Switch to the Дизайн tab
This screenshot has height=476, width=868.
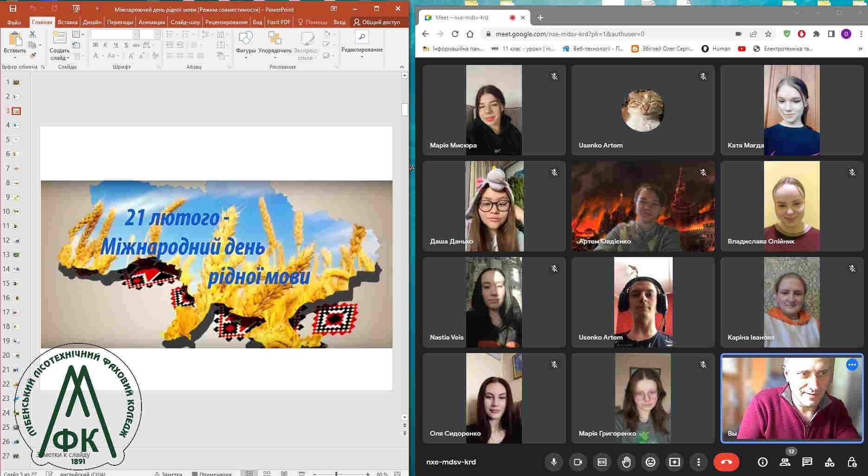(92, 22)
